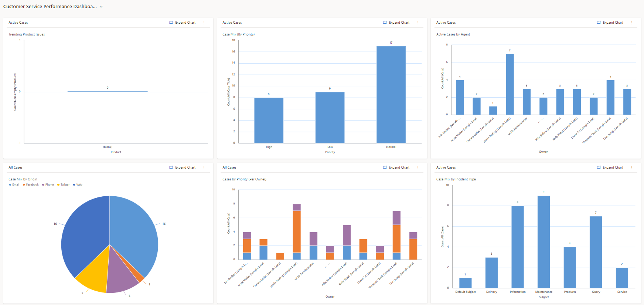
Task: Expand the Case Mix by Incident Type chart
Action: 610,167
